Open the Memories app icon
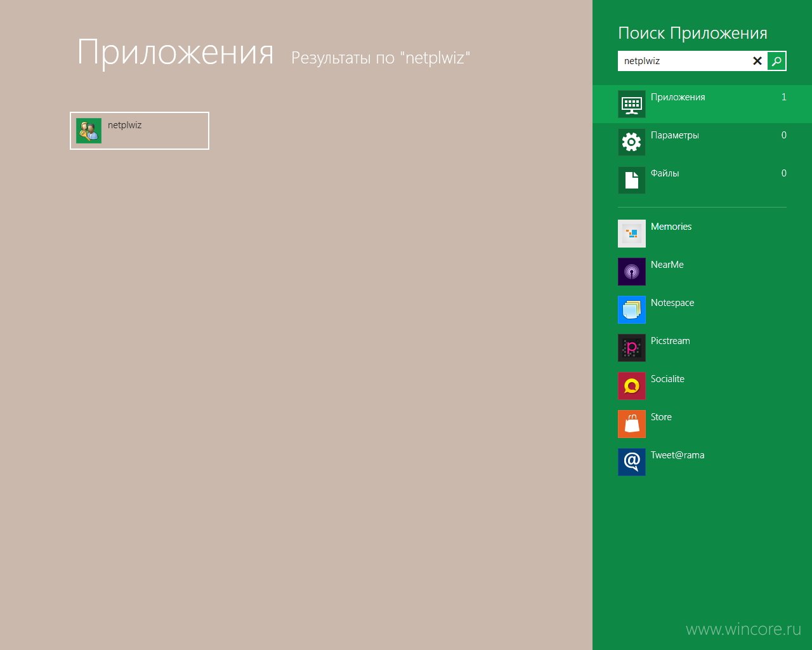The height and width of the screenshot is (650, 812). pyautogui.click(x=632, y=234)
